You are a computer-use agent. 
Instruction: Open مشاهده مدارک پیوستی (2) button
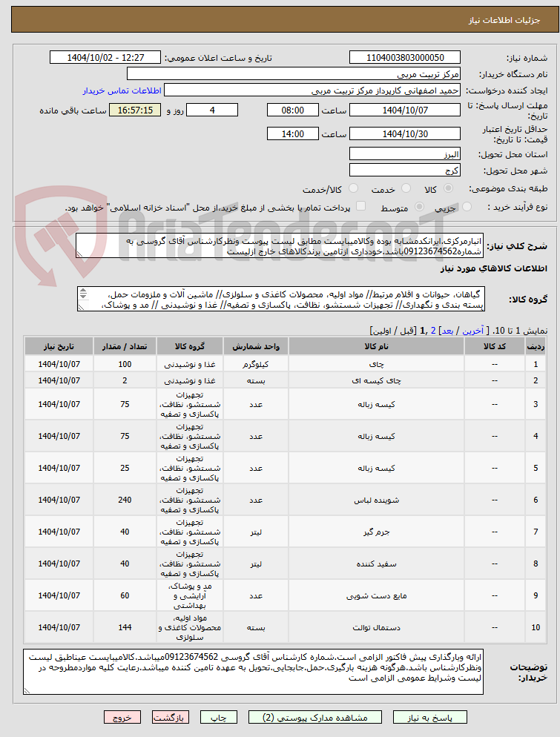coord(315,717)
